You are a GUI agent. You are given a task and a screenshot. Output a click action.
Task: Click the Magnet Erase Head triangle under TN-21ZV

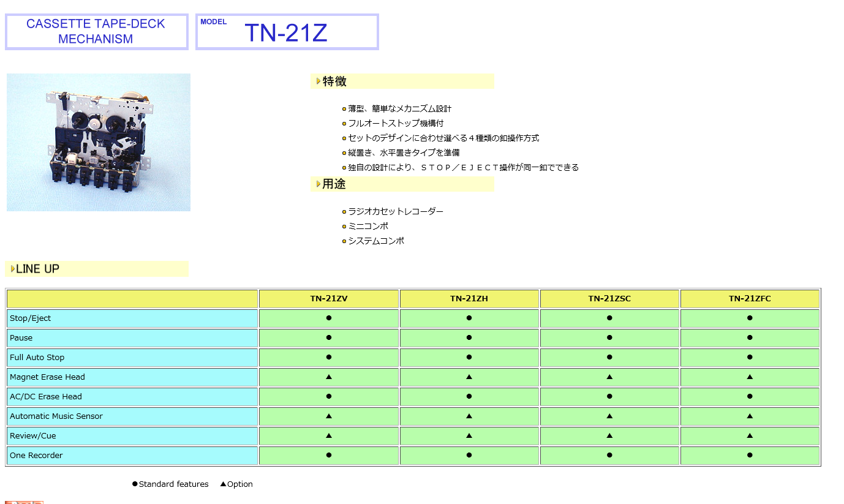pos(329,377)
